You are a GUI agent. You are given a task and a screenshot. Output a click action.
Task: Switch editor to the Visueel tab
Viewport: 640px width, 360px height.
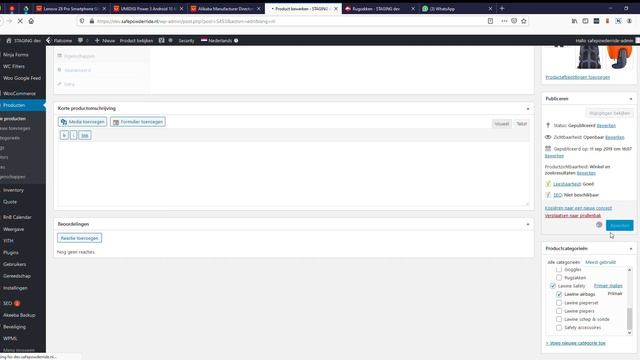click(502, 124)
